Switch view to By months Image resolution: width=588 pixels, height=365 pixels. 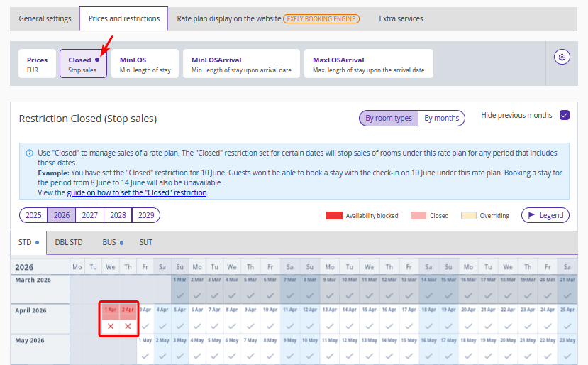[x=441, y=119]
